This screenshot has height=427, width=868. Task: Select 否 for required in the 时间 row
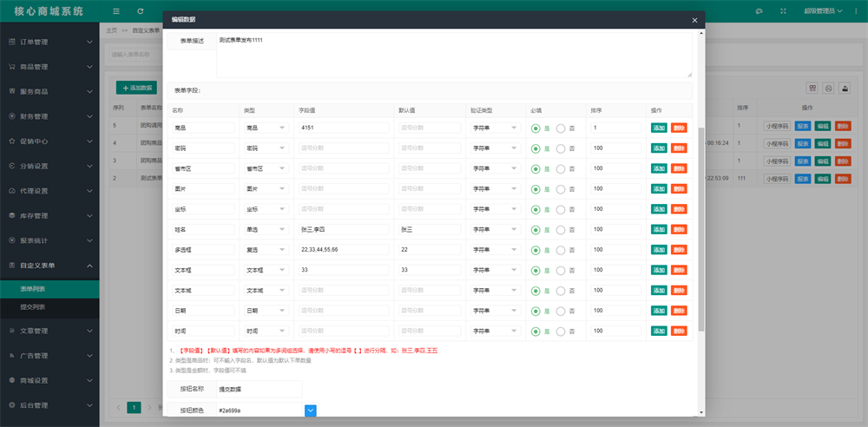[561, 332]
